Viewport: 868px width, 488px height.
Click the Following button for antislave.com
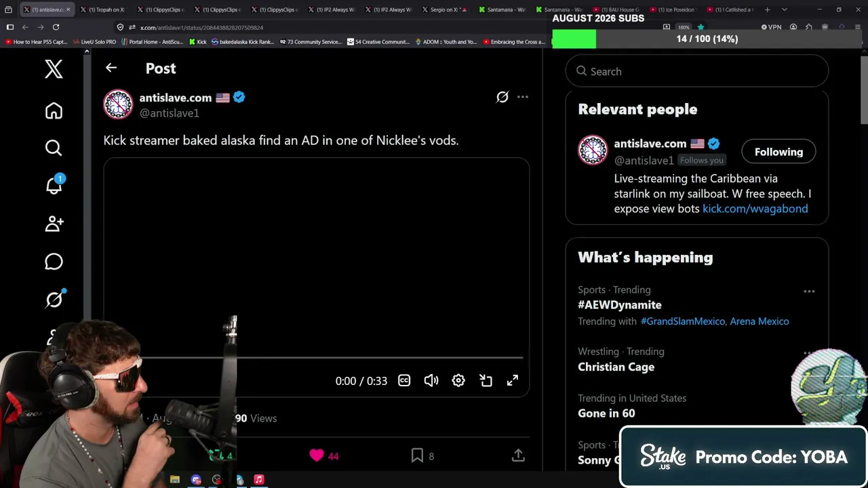(778, 152)
